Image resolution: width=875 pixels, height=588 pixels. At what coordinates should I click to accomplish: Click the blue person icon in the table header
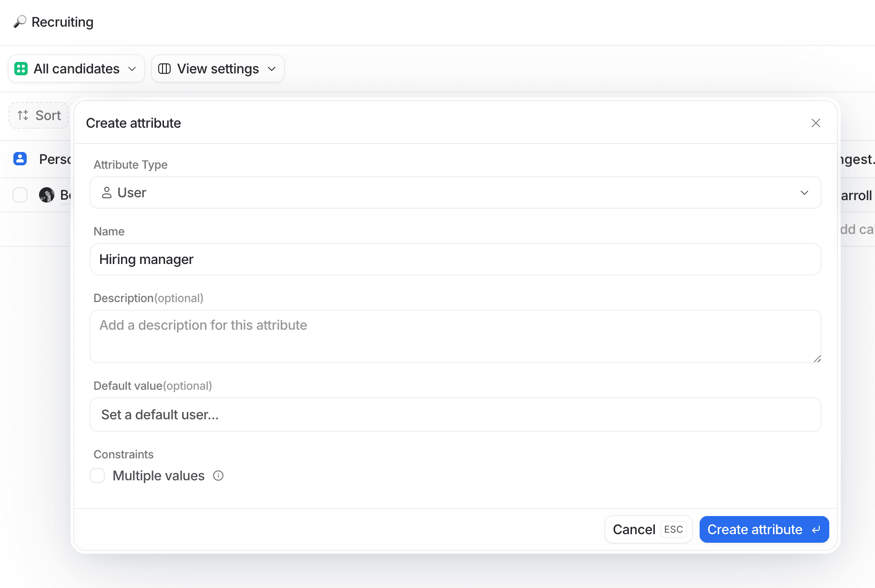(20, 159)
